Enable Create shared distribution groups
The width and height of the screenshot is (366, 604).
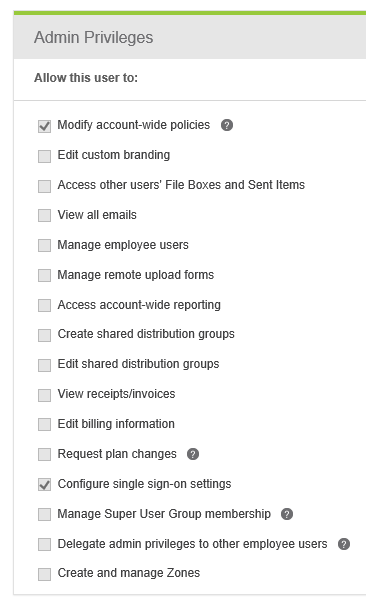[x=44, y=335]
